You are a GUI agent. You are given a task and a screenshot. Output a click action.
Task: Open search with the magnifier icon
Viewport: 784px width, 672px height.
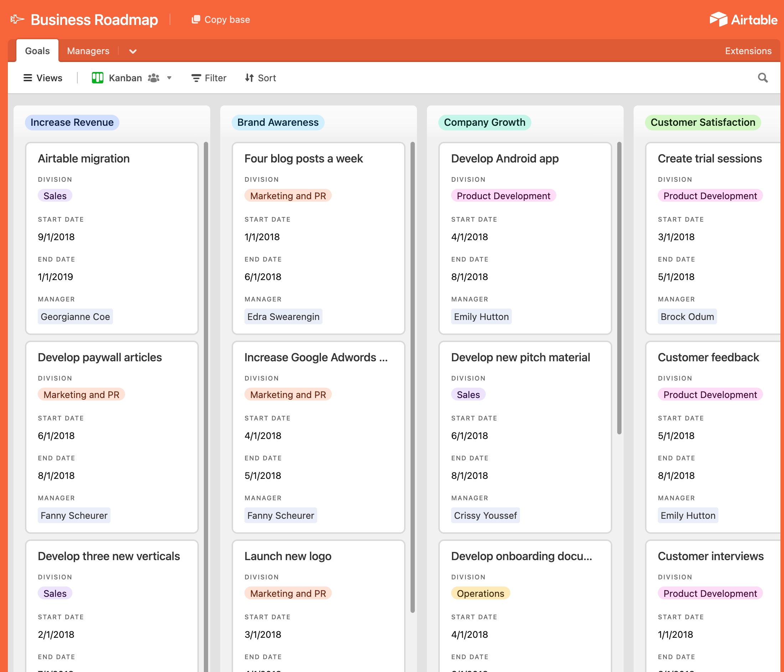[x=763, y=78]
